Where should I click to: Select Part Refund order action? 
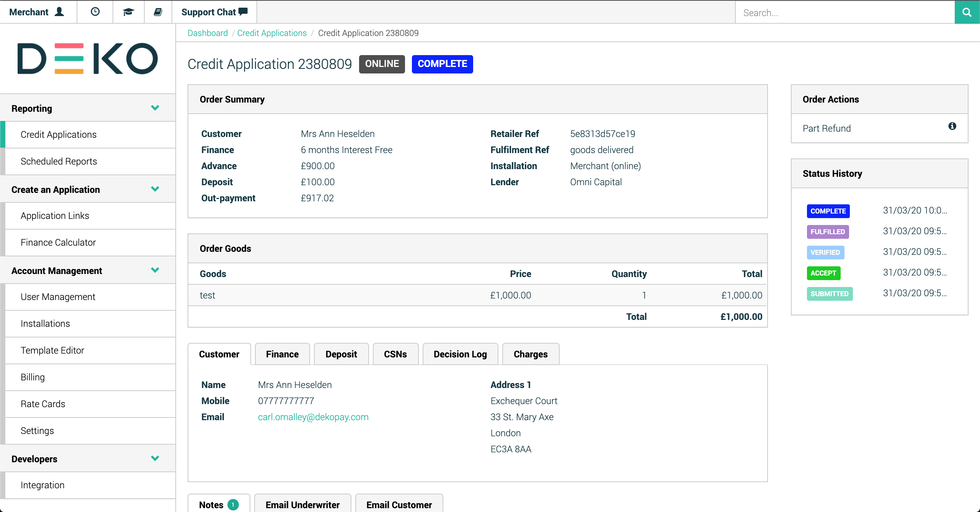tap(826, 128)
